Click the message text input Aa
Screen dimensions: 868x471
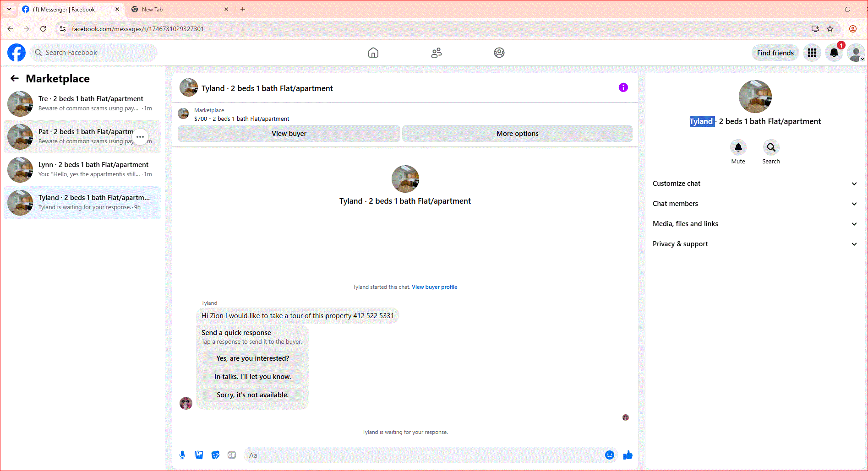424,455
